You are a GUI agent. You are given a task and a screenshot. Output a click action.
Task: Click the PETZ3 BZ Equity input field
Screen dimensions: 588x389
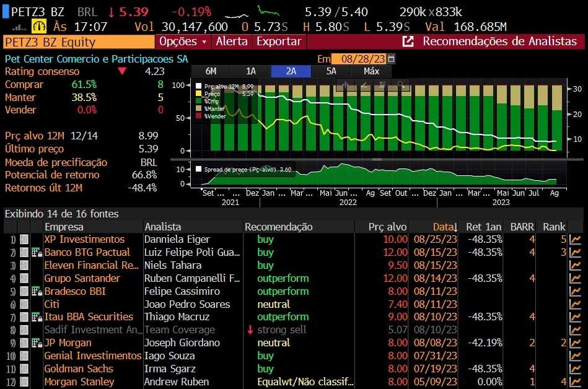78,42
